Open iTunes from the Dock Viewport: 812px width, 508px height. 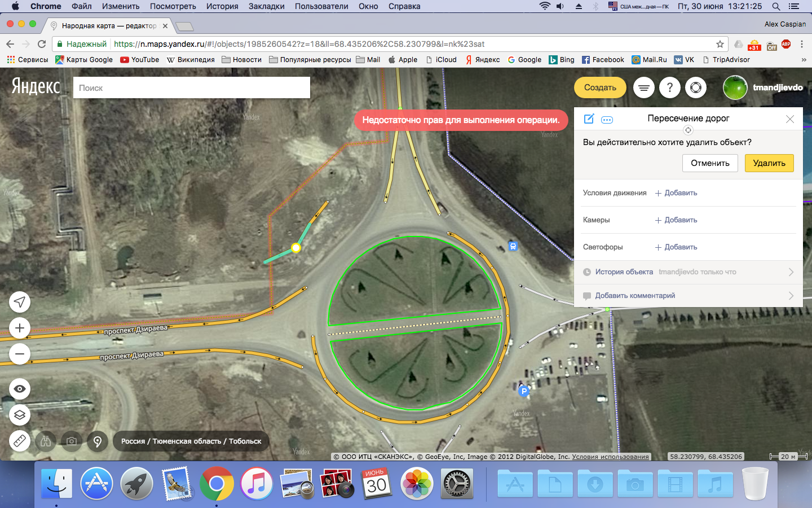[257, 483]
